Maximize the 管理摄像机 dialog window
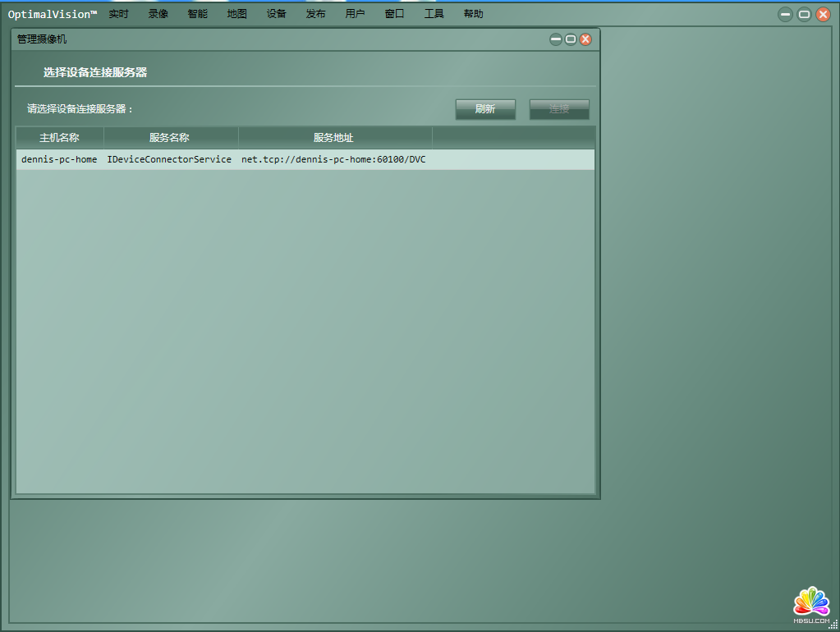The width and height of the screenshot is (840, 632). tap(571, 39)
